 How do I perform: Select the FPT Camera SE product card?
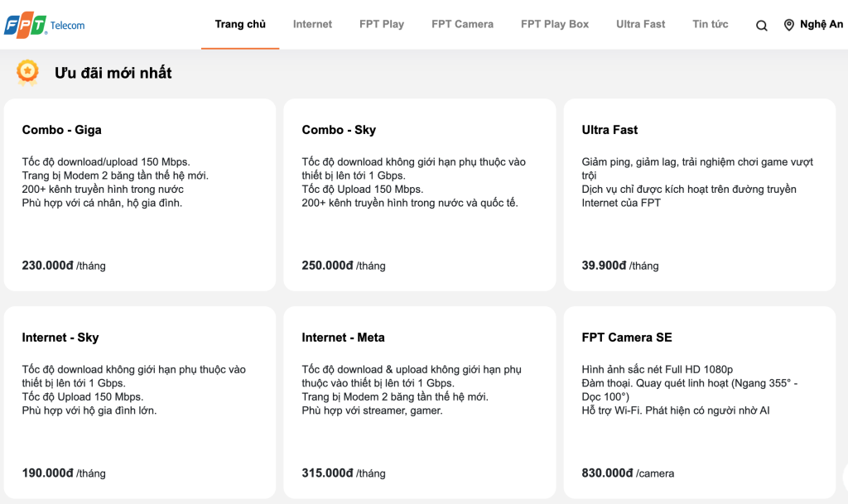point(700,402)
